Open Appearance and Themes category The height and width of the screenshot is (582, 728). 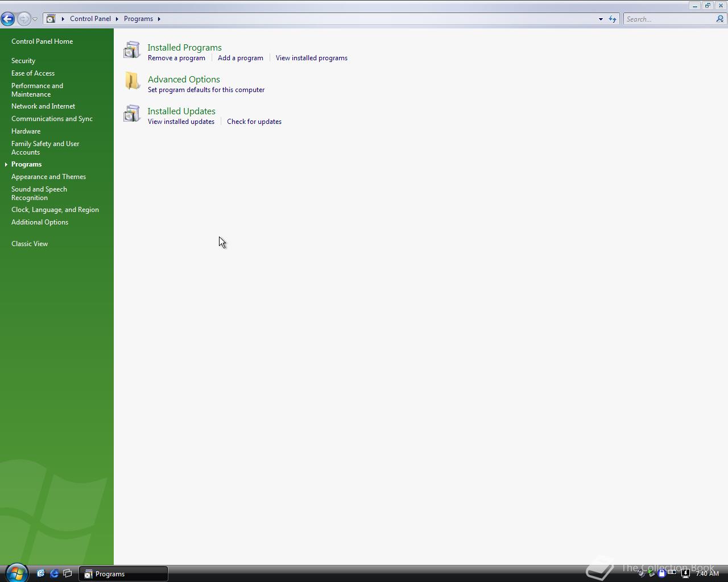[48, 177]
